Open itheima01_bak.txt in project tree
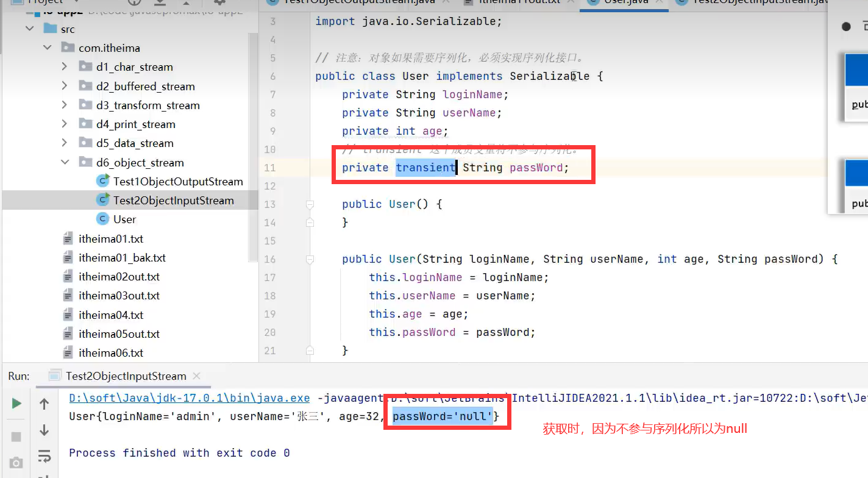This screenshot has width=868, height=478. pyautogui.click(x=122, y=257)
